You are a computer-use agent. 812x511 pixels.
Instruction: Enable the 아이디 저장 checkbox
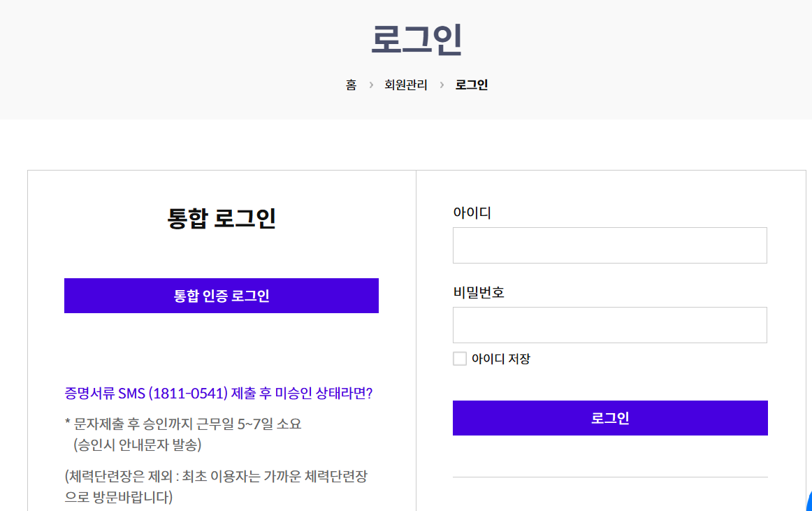pos(459,359)
